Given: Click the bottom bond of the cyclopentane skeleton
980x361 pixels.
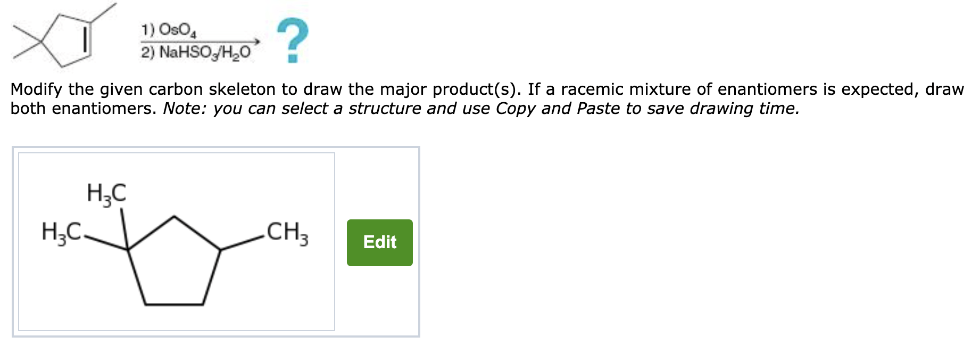Looking at the screenshot, I should (174, 305).
